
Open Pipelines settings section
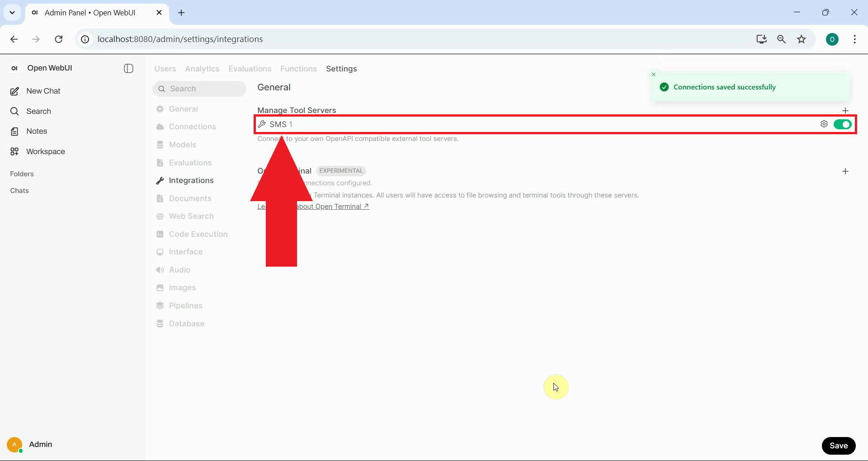click(185, 306)
